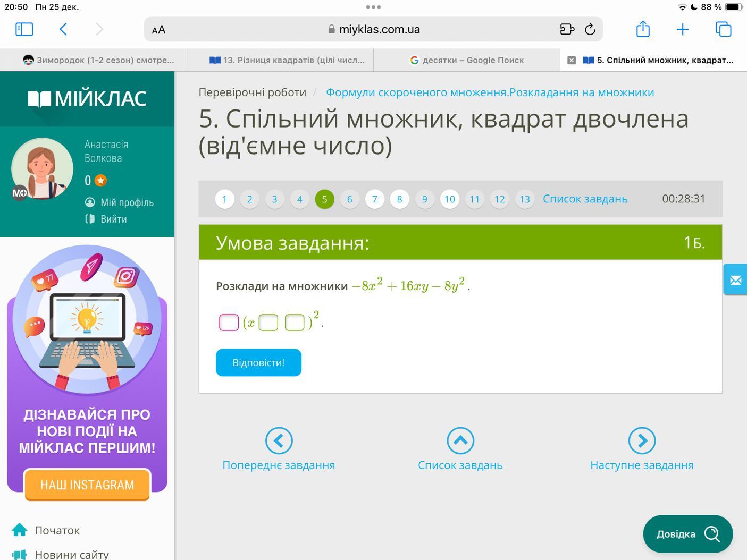Open a new tab with the plus icon
Viewport: 747px width, 560px height.
click(x=682, y=29)
